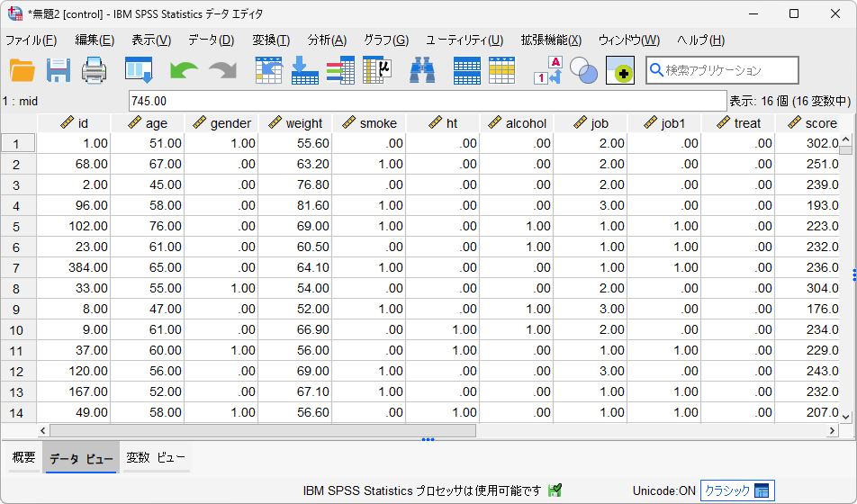The width and height of the screenshot is (857, 504).
Task: Open Find with the binoculars icon
Action: click(x=422, y=70)
